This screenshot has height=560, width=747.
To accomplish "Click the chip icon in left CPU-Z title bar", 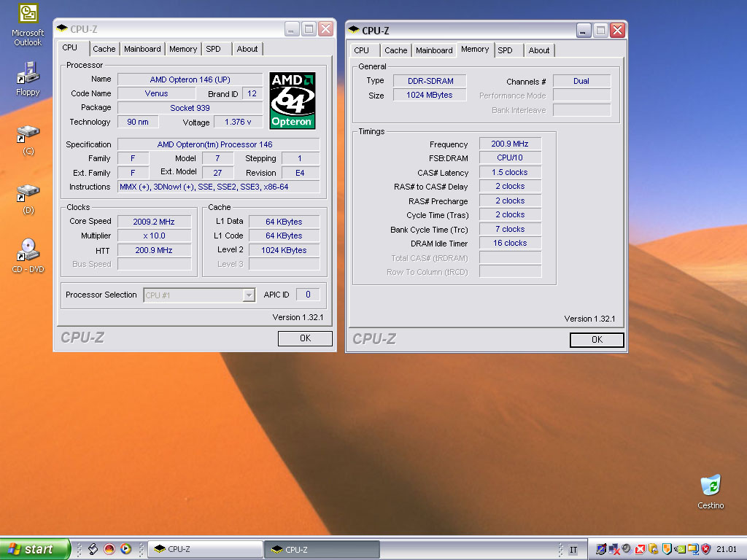I will tap(62, 28).
